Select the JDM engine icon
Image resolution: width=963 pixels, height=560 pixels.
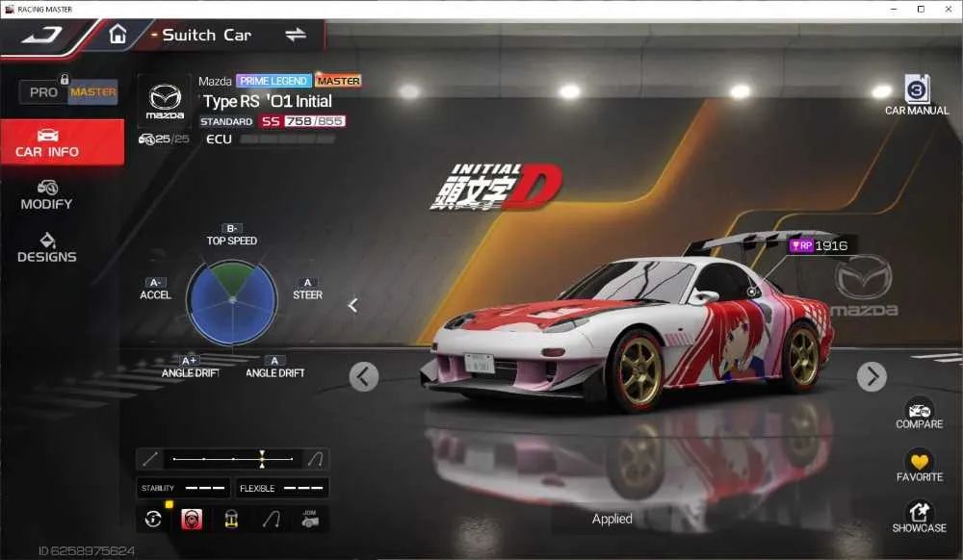tap(309, 520)
